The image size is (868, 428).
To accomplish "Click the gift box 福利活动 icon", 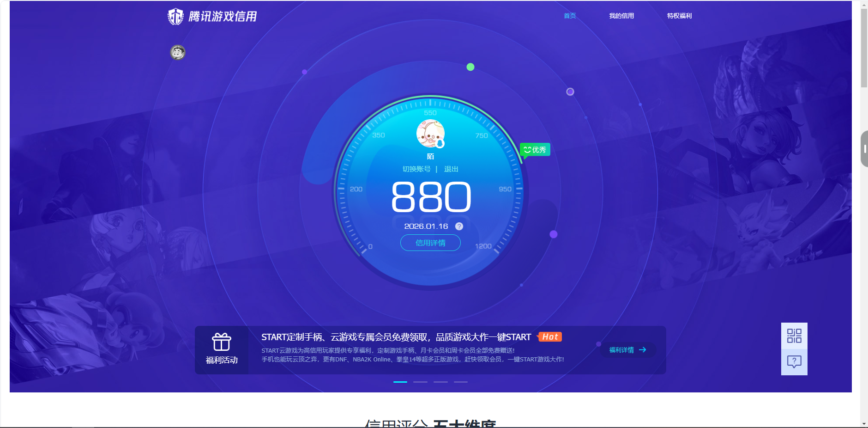I will (222, 342).
